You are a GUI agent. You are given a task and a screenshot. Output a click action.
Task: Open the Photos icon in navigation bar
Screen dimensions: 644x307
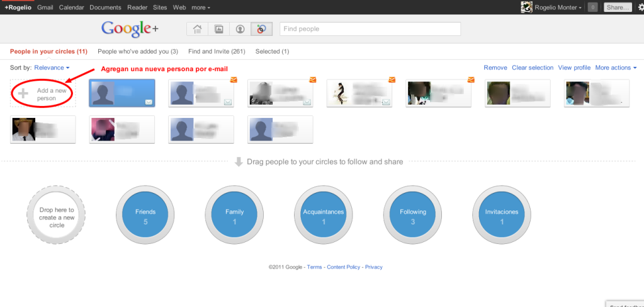tap(218, 29)
